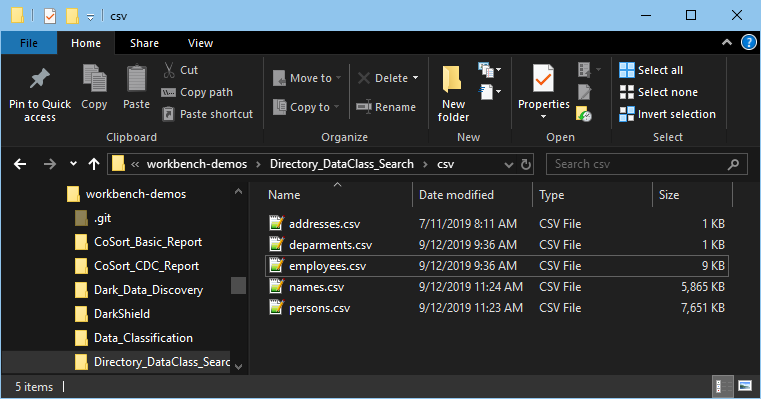761x399 pixels.
Task: Click the Forward navigation arrow
Action: point(50,164)
